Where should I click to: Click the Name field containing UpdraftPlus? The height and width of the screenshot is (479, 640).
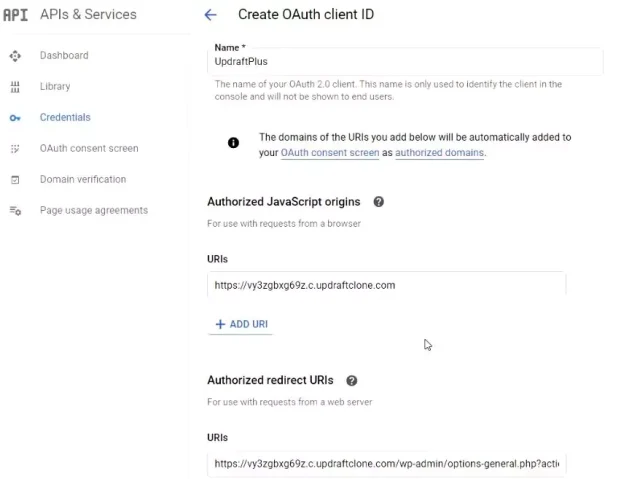click(x=405, y=62)
